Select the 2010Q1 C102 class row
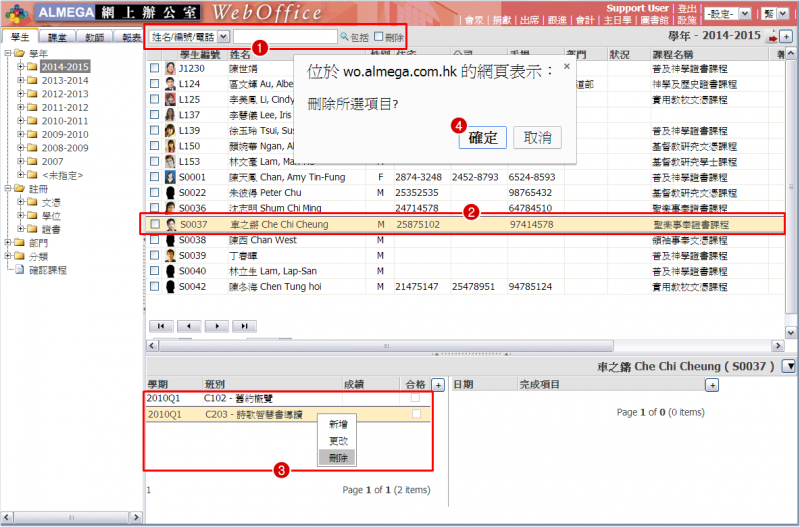Image resolution: width=800 pixels, height=527 pixels. pos(288,398)
